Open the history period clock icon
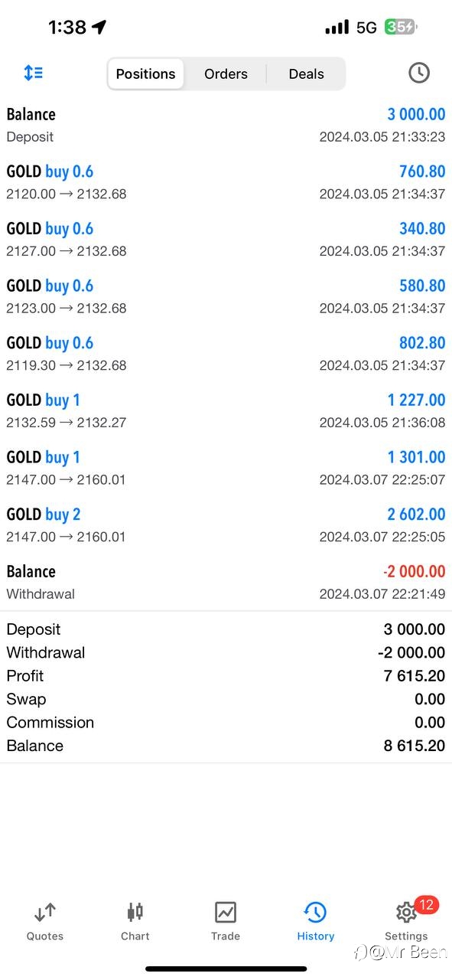 tap(418, 73)
